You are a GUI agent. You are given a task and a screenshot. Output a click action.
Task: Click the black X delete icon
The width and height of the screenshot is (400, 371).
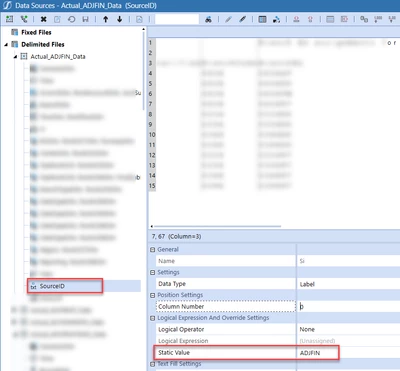pyautogui.click(x=43, y=19)
